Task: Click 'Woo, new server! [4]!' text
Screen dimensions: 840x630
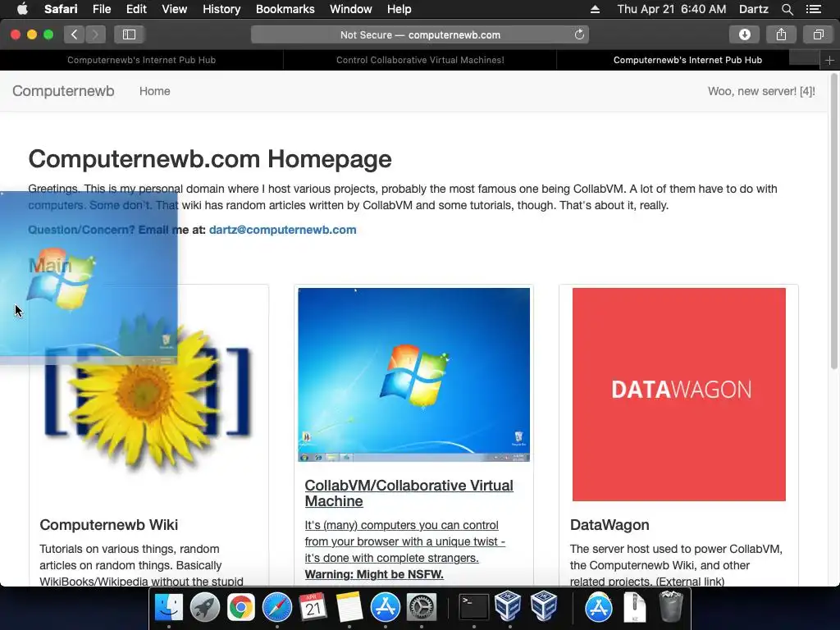Action: click(x=761, y=91)
